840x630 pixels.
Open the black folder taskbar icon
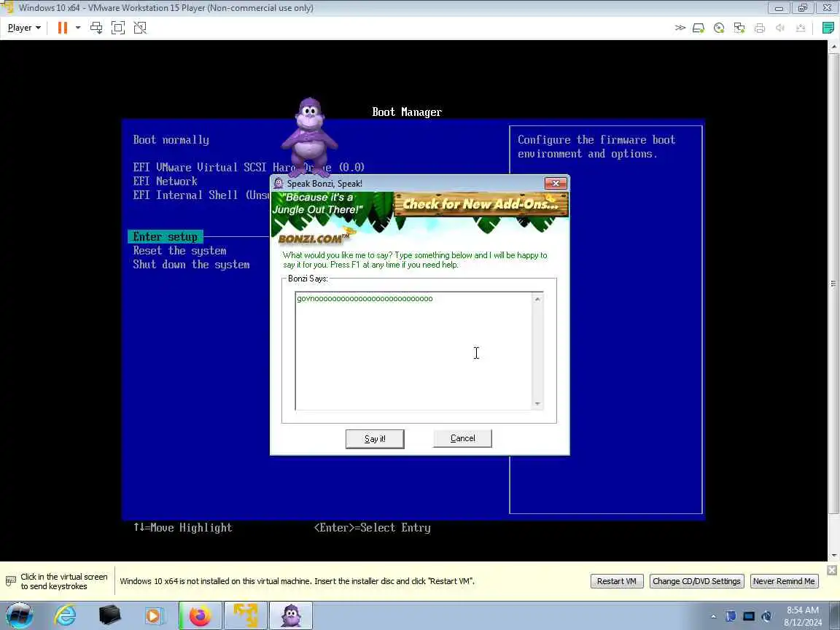click(x=109, y=615)
